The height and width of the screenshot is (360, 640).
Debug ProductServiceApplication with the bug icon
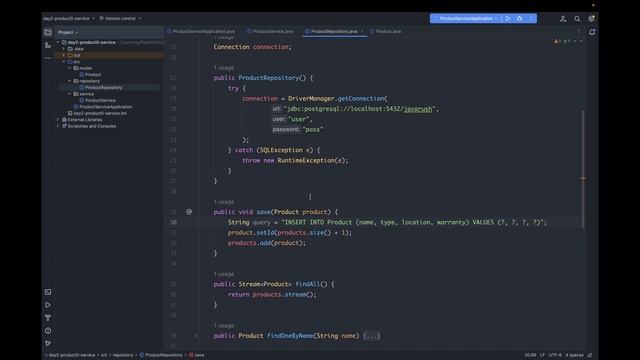tap(520, 18)
